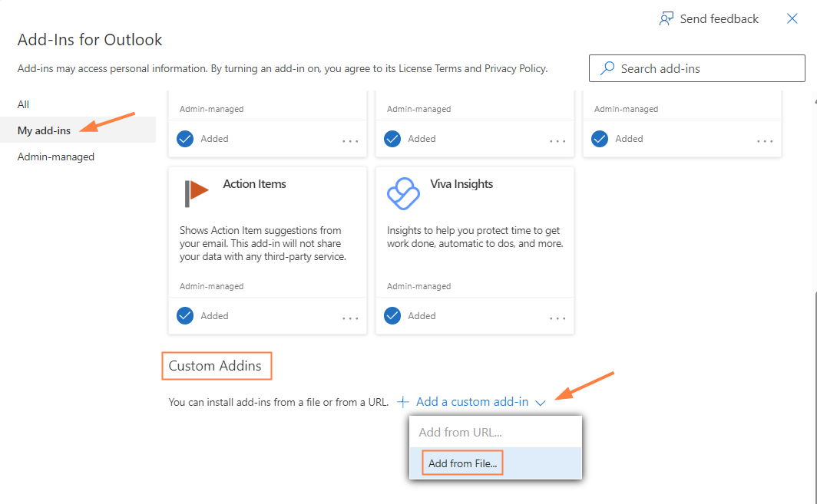Toggle the Viva Insights Added checkmark
The height and width of the screenshot is (504, 817).
392,315
